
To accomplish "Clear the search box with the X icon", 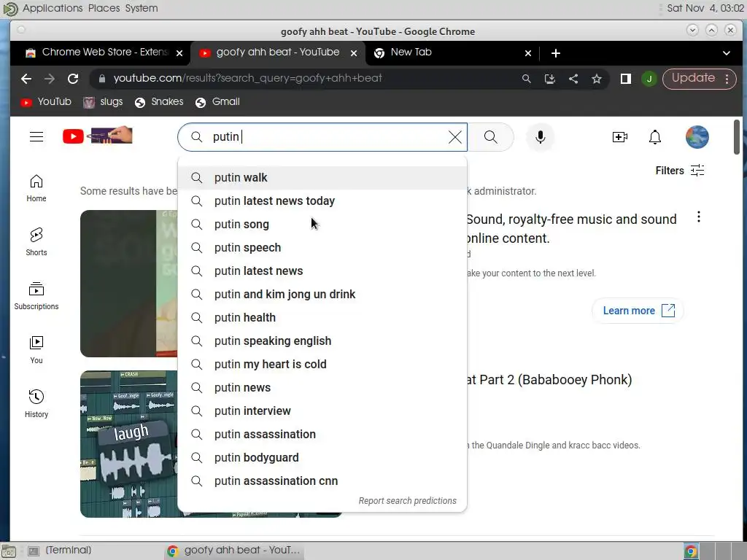I will [455, 137].
